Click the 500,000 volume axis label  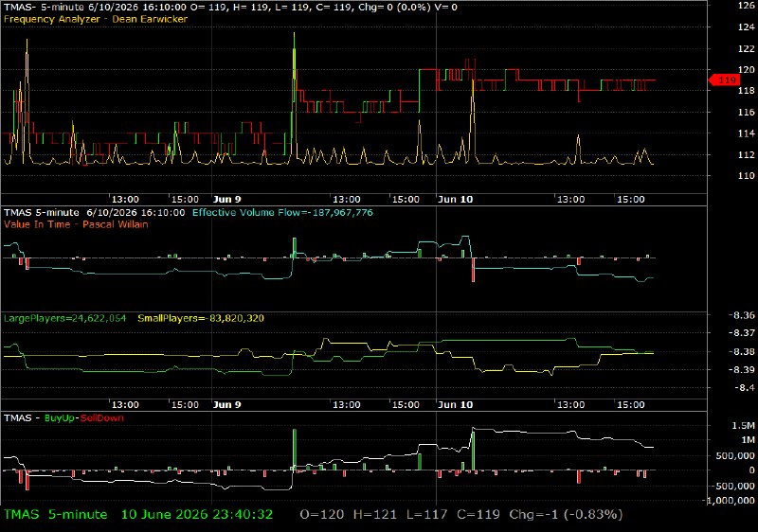point(736,455)
